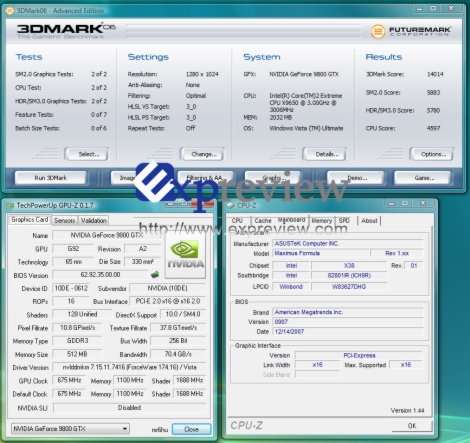Click the GFX value NVIDIA GeForce 9800 GTX in 3DMark

(x=304, y=74)
